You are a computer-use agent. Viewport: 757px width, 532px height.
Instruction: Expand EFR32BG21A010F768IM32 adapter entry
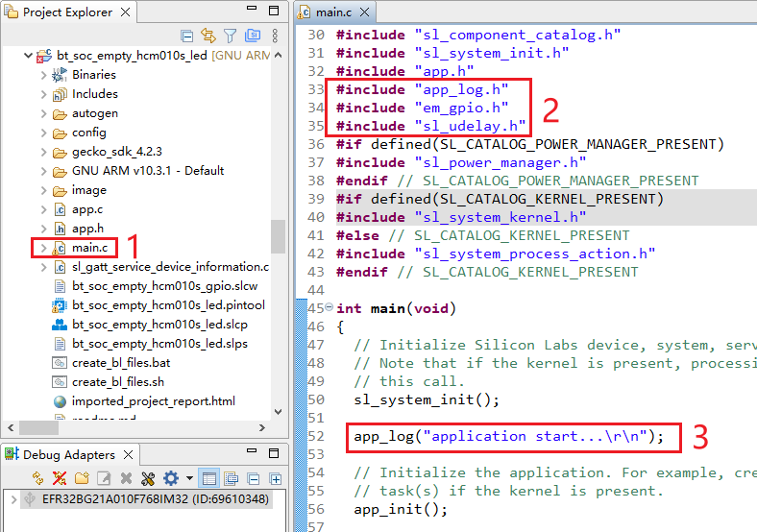point(13,500)
